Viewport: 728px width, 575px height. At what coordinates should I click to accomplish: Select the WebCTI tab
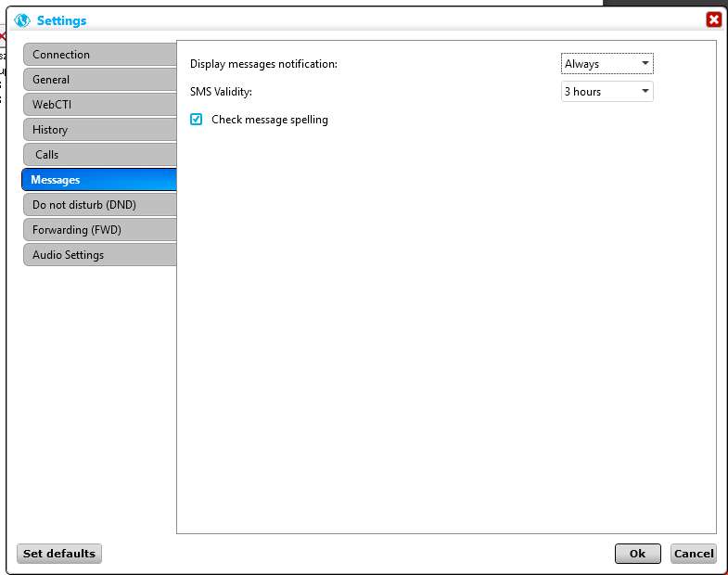99,105
